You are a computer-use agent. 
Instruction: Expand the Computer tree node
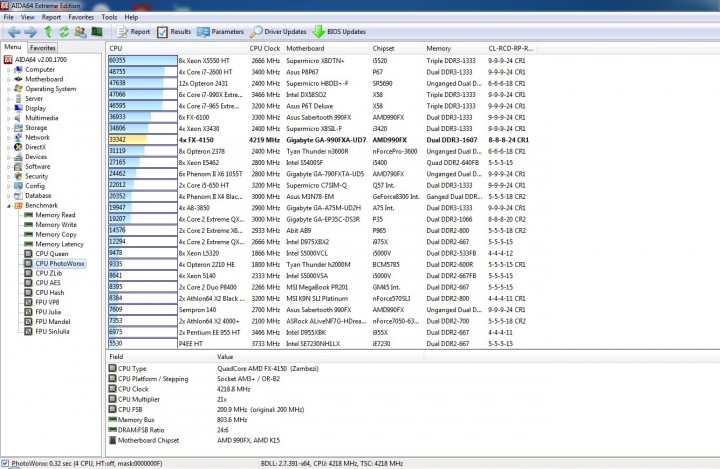[8, 70]
